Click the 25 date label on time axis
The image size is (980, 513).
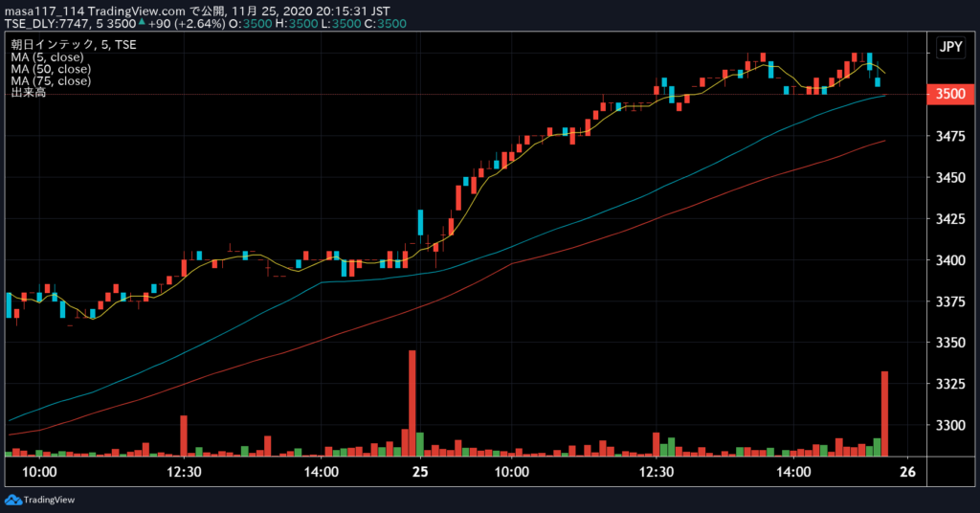(x=420, y=472)
